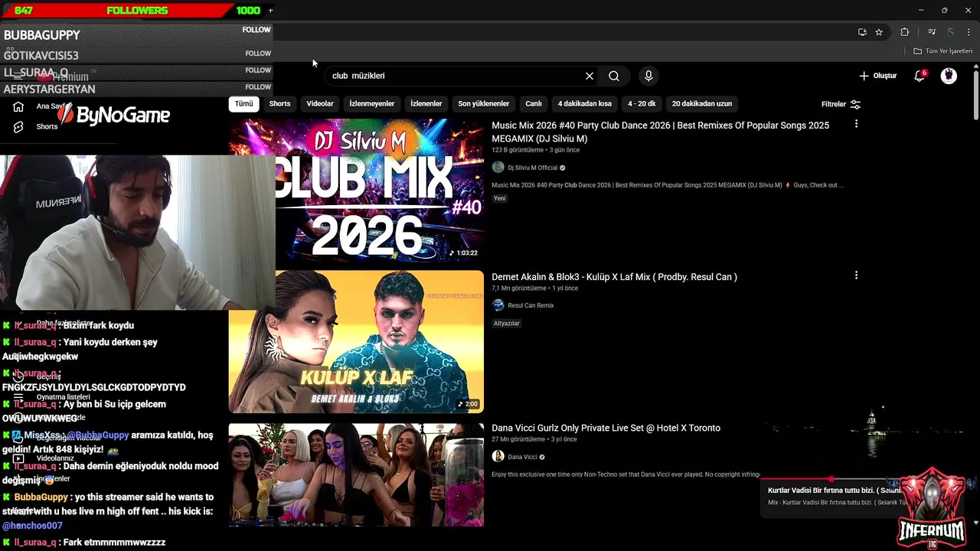Open the Chrome three-dot menu

tap(969, 32)
